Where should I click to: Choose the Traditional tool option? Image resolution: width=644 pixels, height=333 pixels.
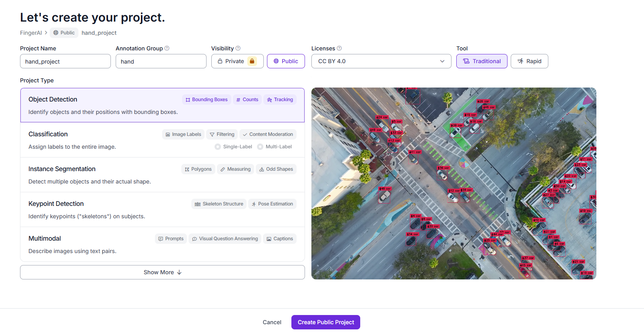coord(481,61)
